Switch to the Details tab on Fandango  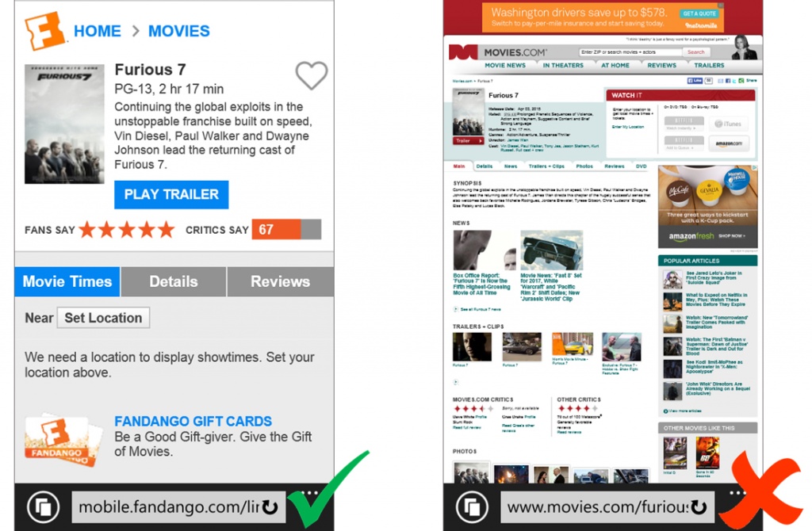click(x=174, y=281)
